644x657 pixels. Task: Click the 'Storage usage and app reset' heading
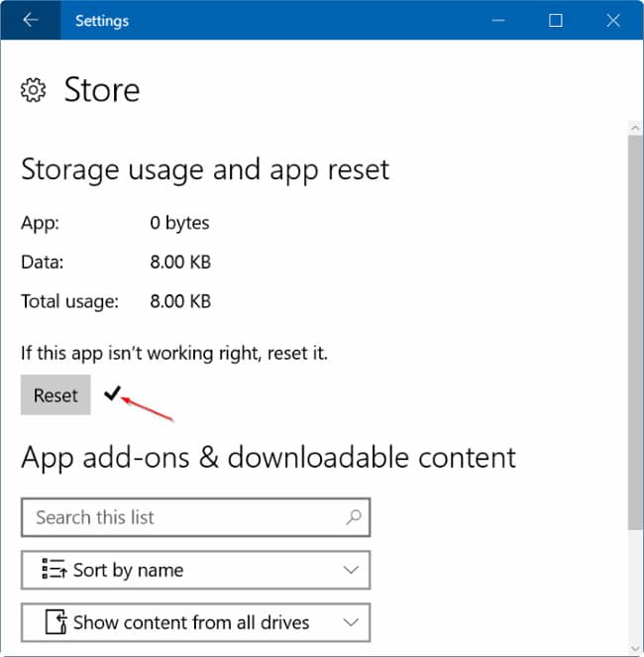[x=205, y=169]
